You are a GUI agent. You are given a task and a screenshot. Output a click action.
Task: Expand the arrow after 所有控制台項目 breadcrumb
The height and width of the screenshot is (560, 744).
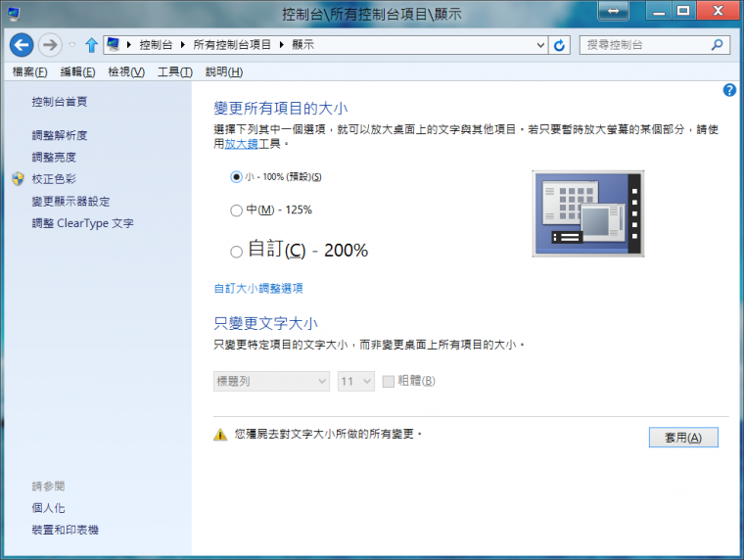(x=281, y=45)
